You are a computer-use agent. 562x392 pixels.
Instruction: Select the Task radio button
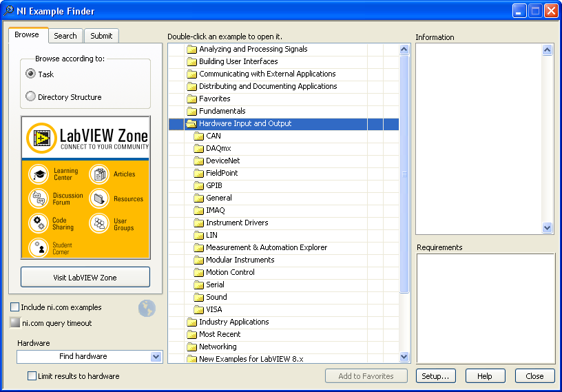(30, 74)
